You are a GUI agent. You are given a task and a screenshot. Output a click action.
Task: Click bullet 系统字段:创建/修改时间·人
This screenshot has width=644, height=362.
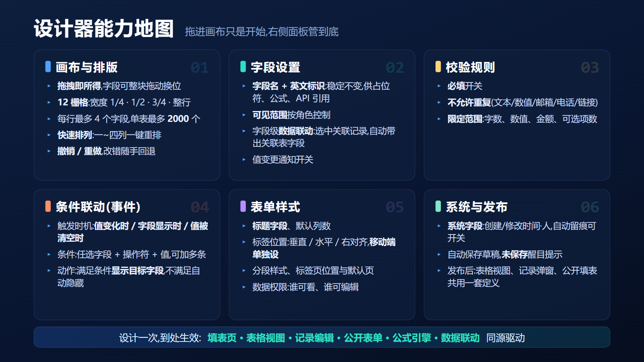click(x=522, y=232)
